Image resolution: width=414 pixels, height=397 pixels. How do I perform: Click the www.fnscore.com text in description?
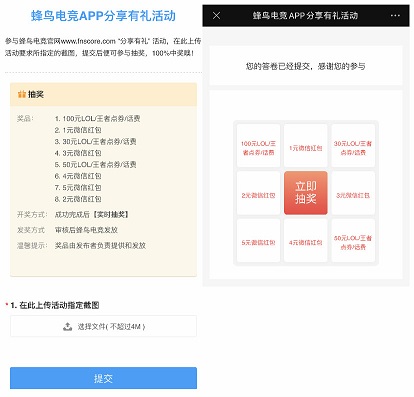point(88,41)
